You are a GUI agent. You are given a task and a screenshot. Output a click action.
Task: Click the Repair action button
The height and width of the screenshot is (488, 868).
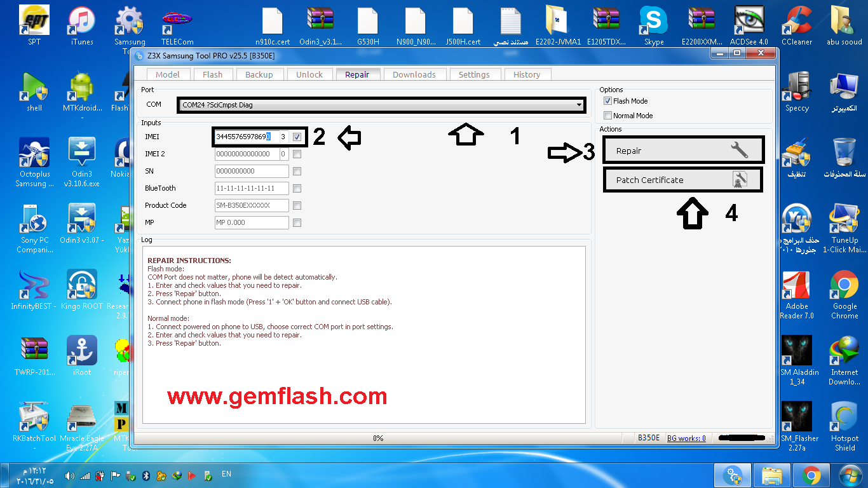683,151
